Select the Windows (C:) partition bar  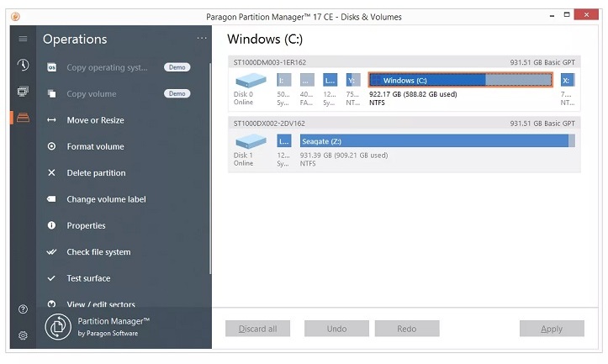461,80
